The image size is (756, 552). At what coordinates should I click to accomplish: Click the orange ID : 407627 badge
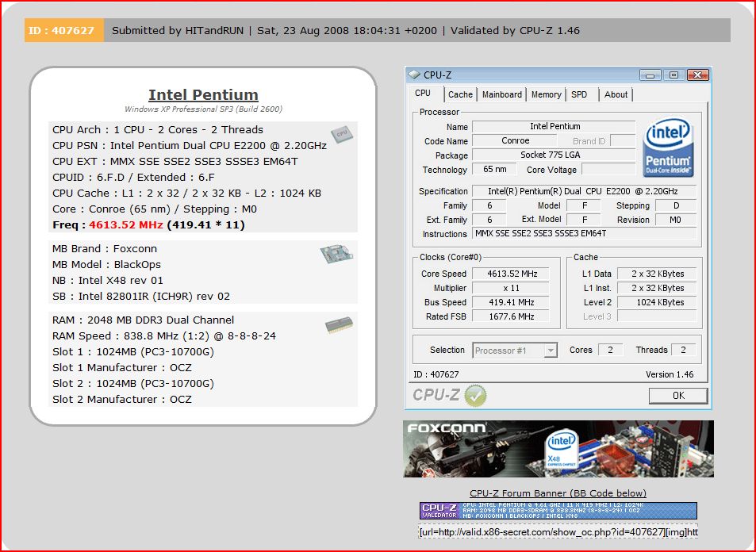click(x=64, y=30)
